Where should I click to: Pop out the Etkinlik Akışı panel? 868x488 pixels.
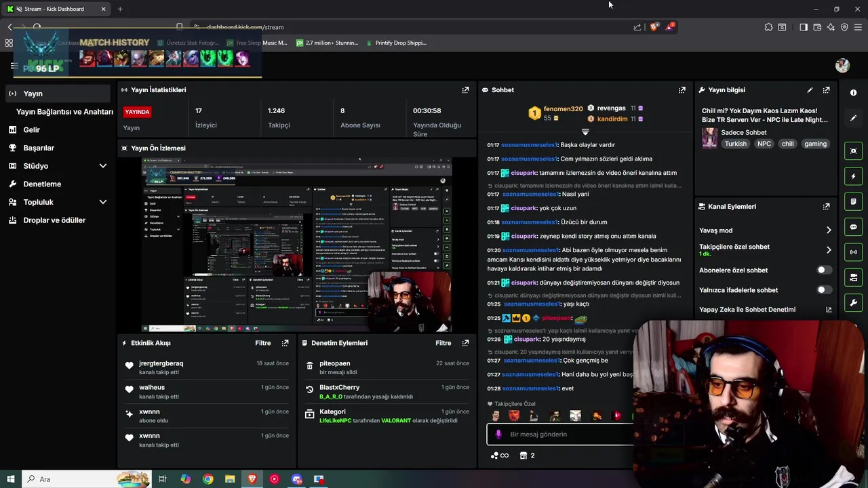pos(285,343)
